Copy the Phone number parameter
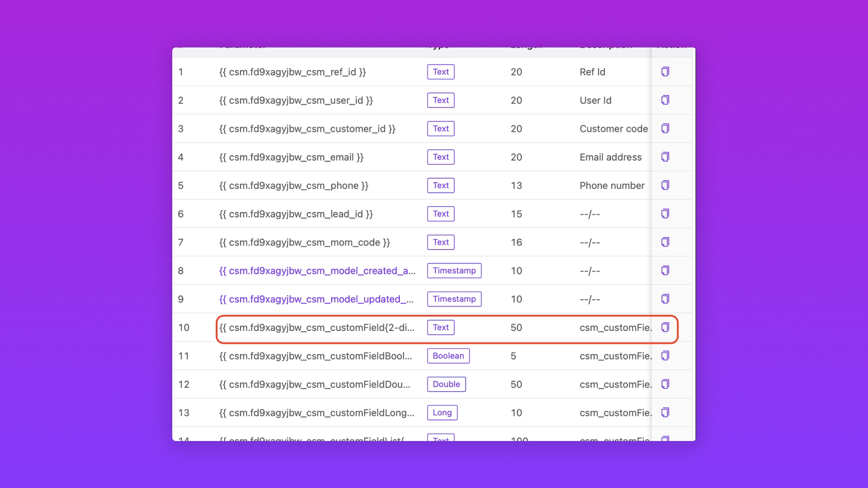The width and height of the screenshot is (868, 488). [x=665, y=186]
